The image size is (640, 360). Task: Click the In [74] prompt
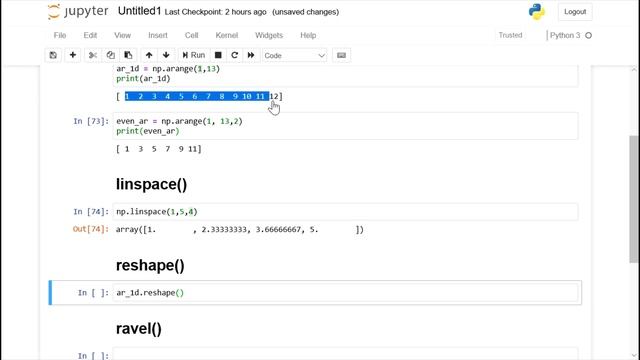tap(91, 212)
